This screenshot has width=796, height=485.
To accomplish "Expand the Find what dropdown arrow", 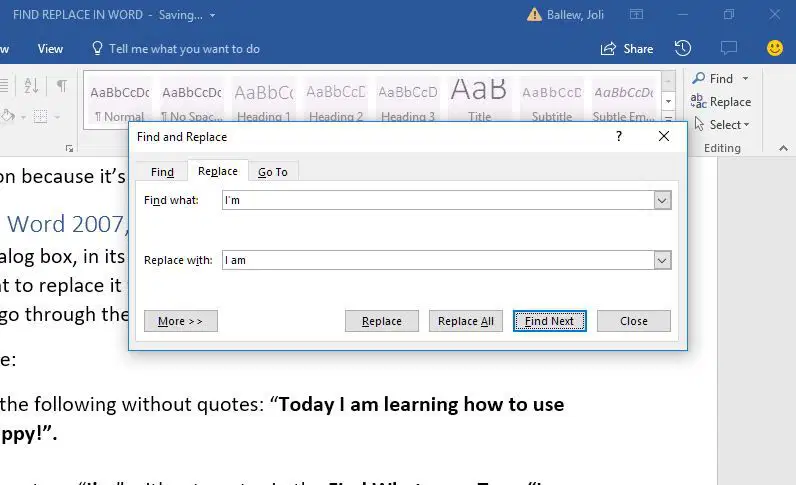I will pyautogui.click(x=662, y=200).
